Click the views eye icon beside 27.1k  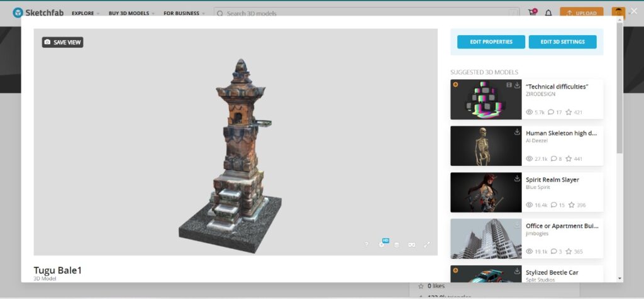tap(529, 159)
